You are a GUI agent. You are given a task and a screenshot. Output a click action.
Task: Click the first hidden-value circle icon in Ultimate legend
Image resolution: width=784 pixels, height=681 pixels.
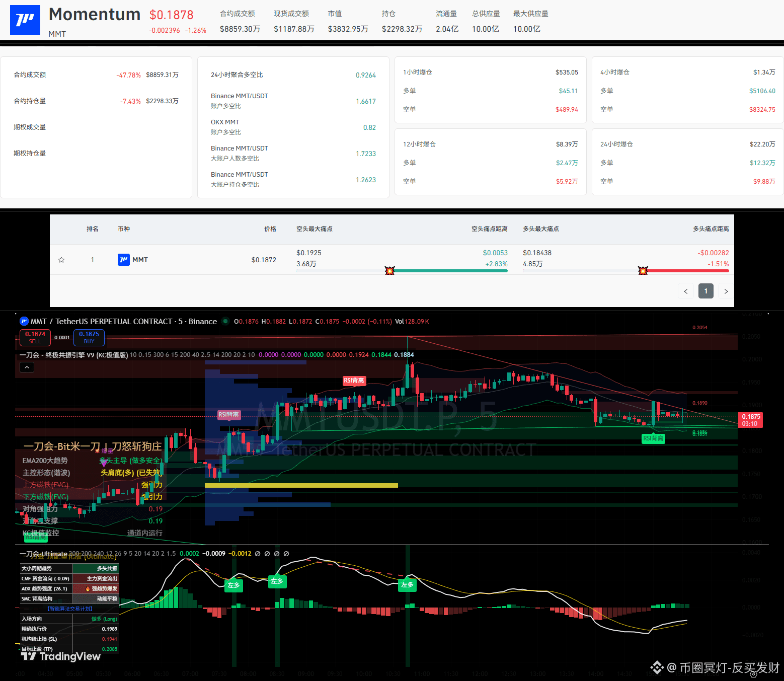(258, 554)
